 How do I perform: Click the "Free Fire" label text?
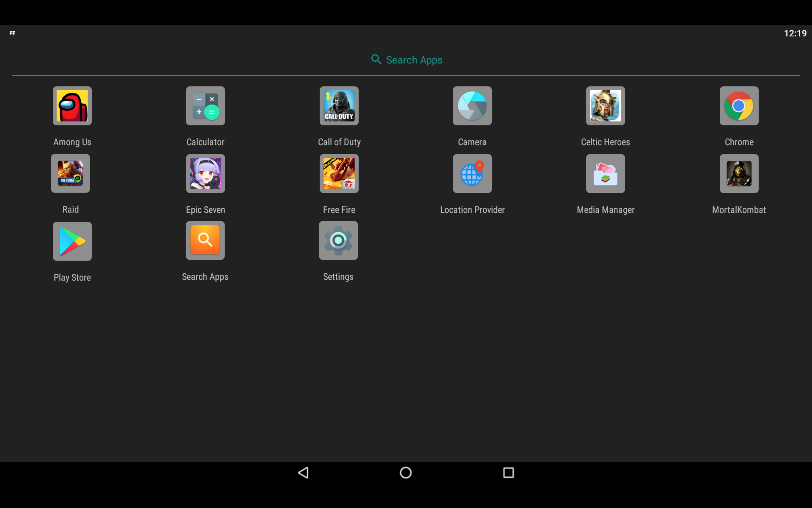(x=339, y=210)
